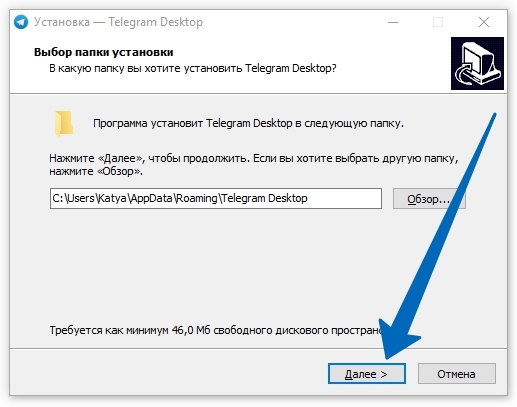Continue installation with Далее button

point(367,374)
